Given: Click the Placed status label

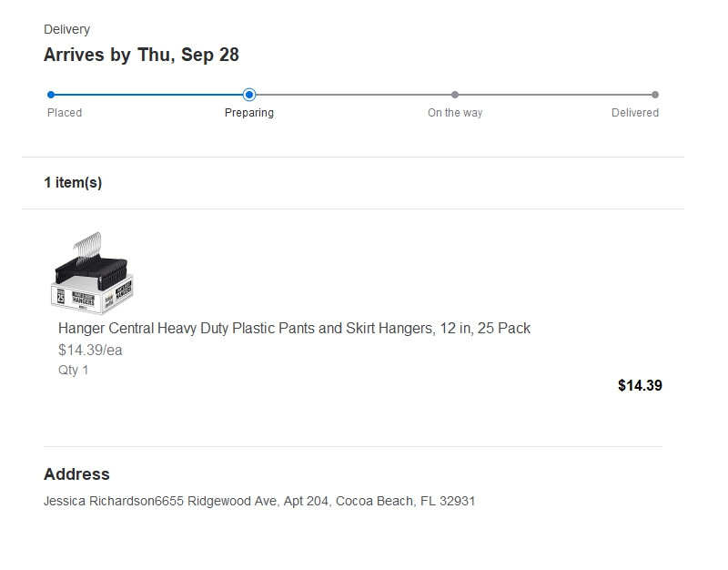Looking at the screenshot, I should click(x=65, y=113).
